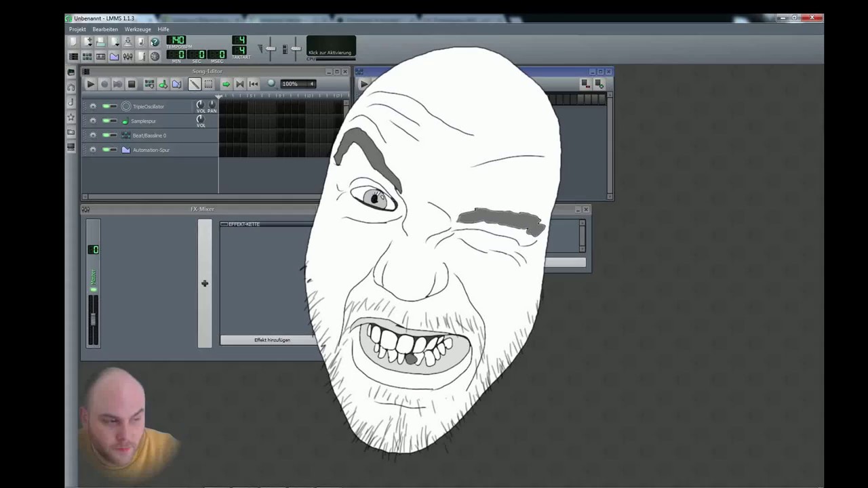
Task: Show the FX Mixer from main toolbar
Action: [x=127, y=56]
